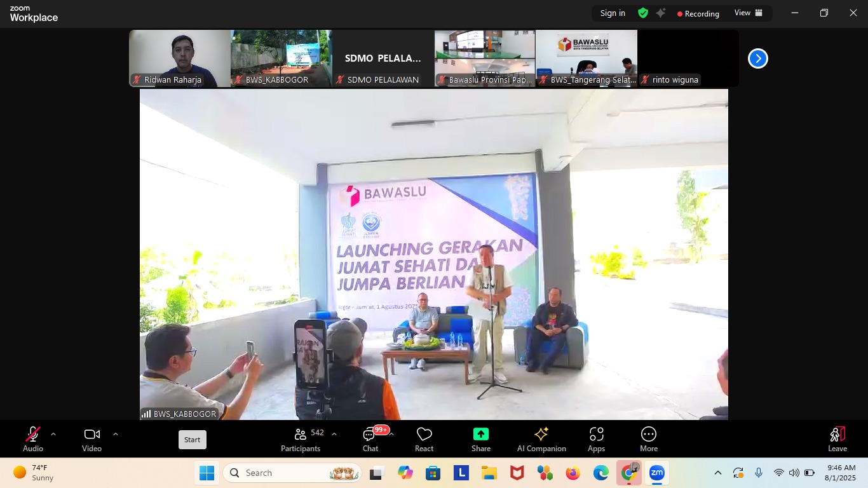
Task: Click the Recording indicator
Action: pyautogui.click(x=698, y=13)
